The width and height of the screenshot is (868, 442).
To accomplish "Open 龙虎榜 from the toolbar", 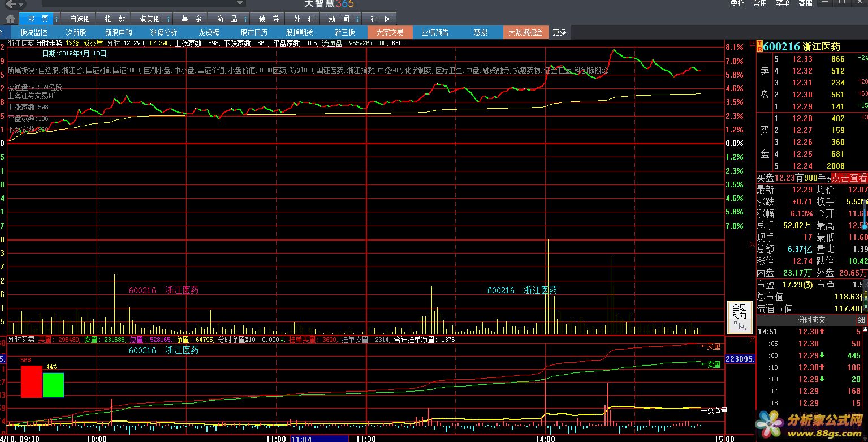I will pyautogui.click(x=209, y=32).
